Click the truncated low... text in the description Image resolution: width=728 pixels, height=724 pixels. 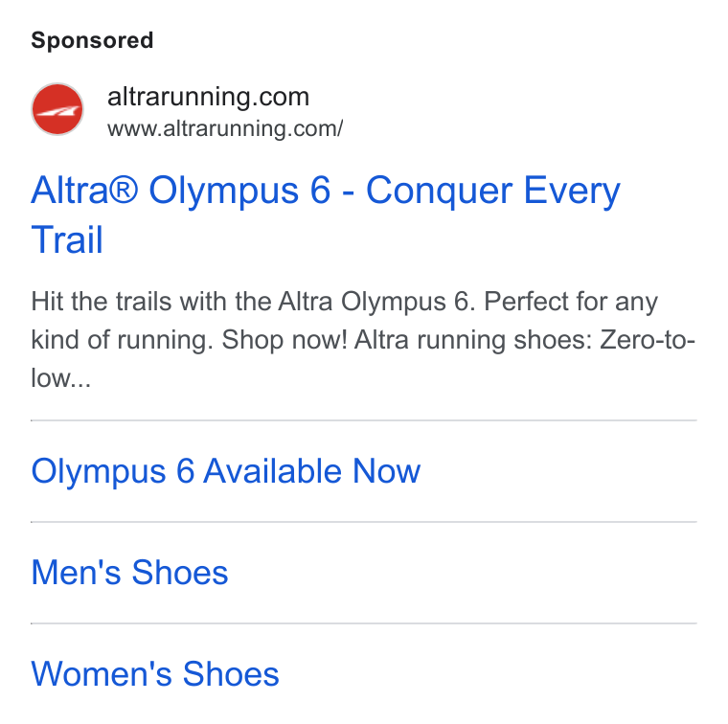[60, 377]
